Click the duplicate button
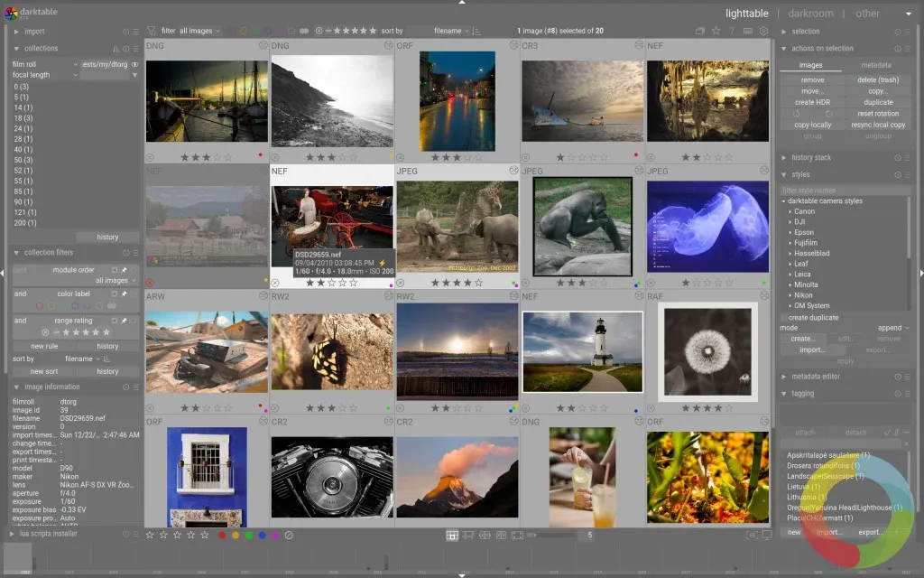This screenshot has height=578, width=924. click(878, 102)
